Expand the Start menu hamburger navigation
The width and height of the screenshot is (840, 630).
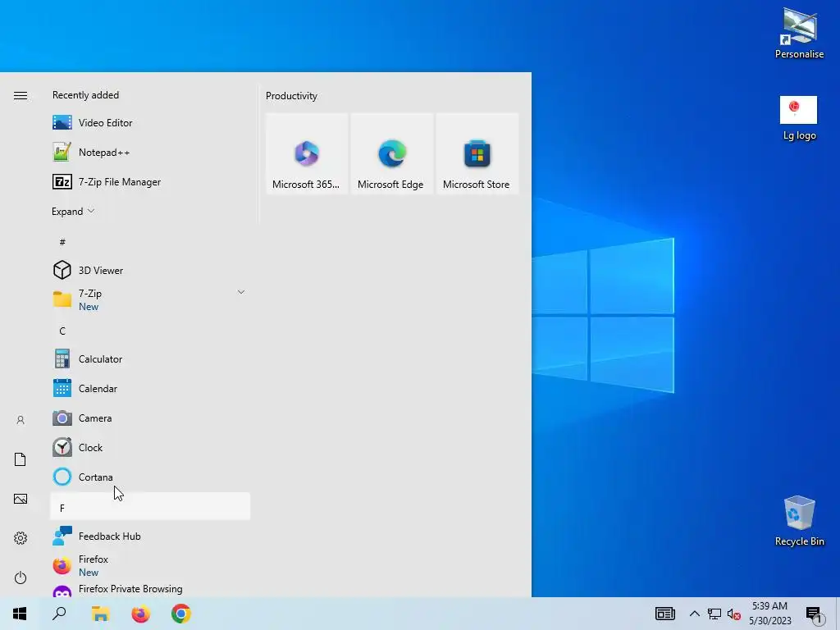click(x=21, y=95)
